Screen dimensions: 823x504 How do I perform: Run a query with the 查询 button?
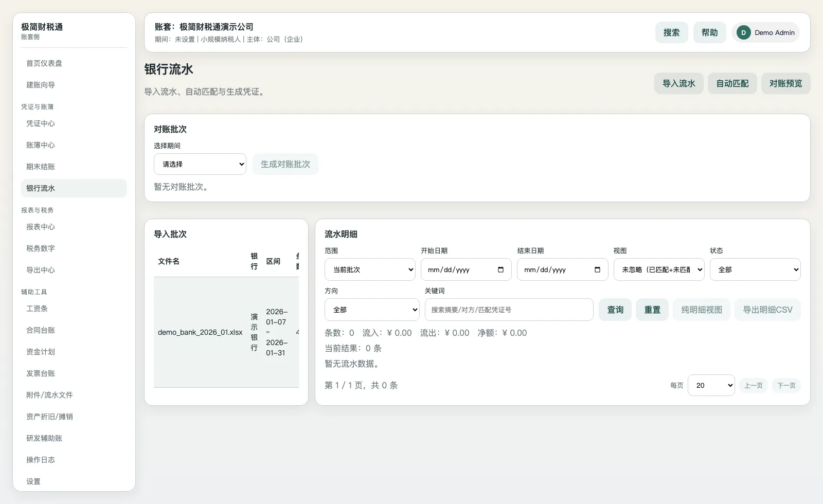[x=615, y=309]
